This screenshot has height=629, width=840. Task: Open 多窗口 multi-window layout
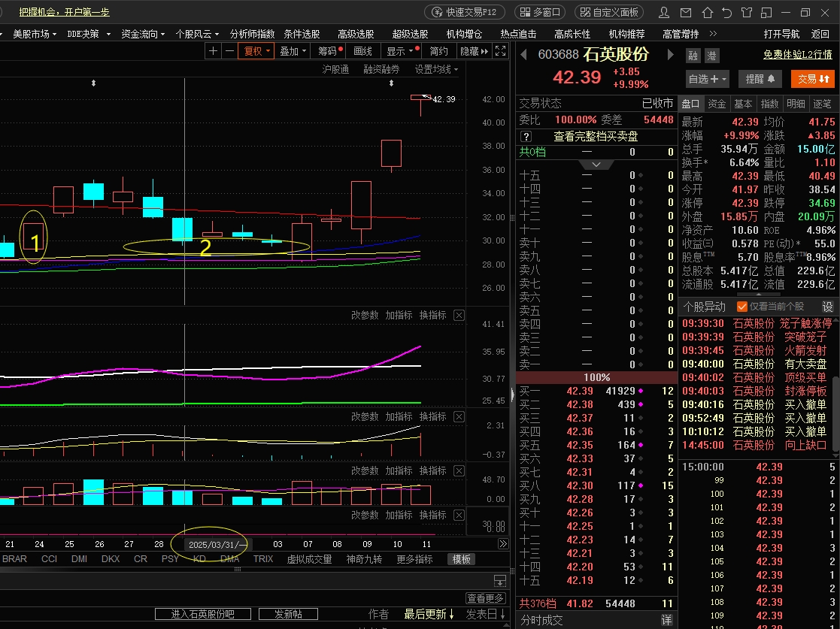tap(540, 12)
